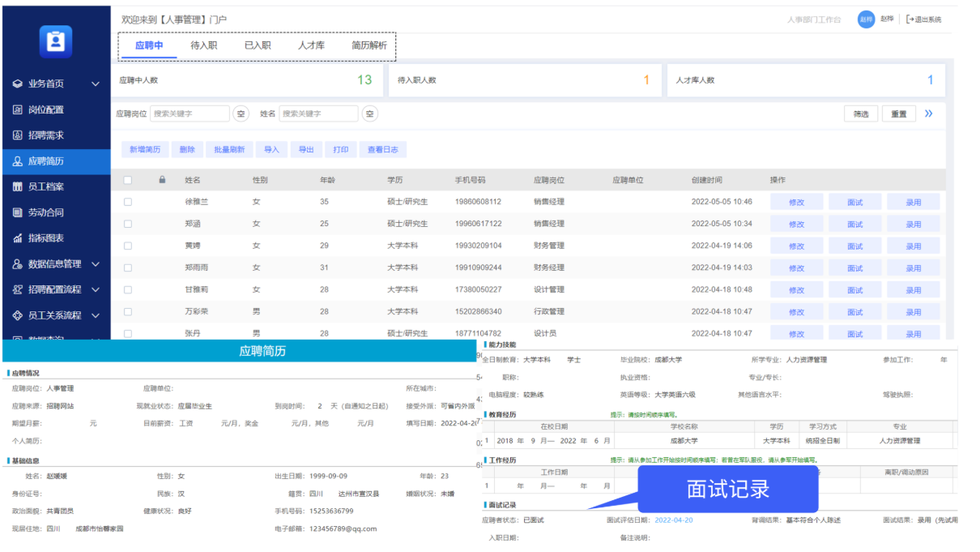The image size is (980, 552).
Task: Click the 删除 button
Action: 187,150
